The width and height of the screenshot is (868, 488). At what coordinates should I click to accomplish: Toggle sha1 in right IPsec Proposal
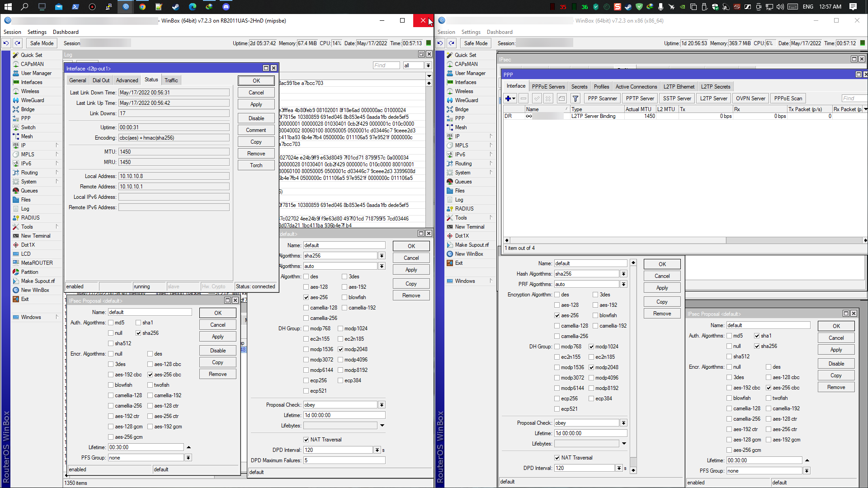[757, 336]
